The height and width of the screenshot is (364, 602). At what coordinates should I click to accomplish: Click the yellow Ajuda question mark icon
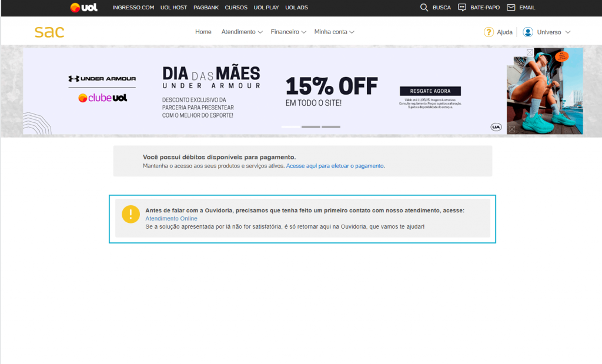pyautogui.click(x=489, y=32)
